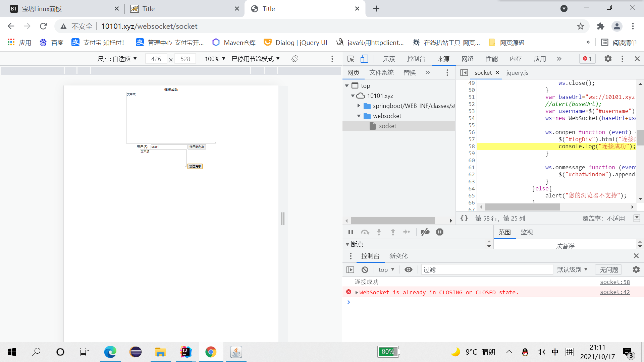Rotate the device viewport orientation

click(x=295, y=59)
